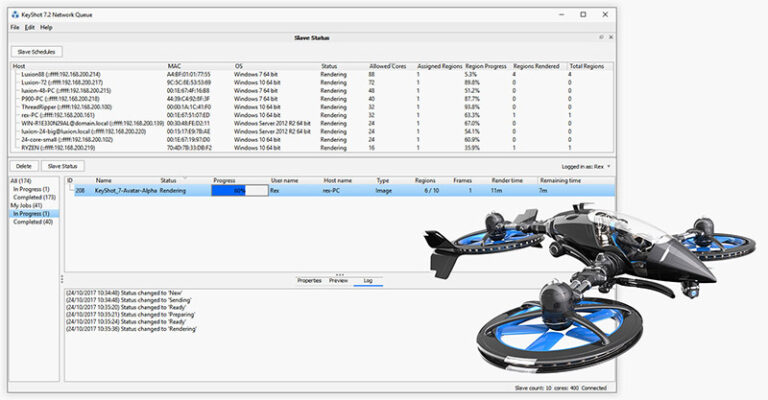The image size is (768, 400).
Task: Select Completed (40) filter
Action: [33, 222]
